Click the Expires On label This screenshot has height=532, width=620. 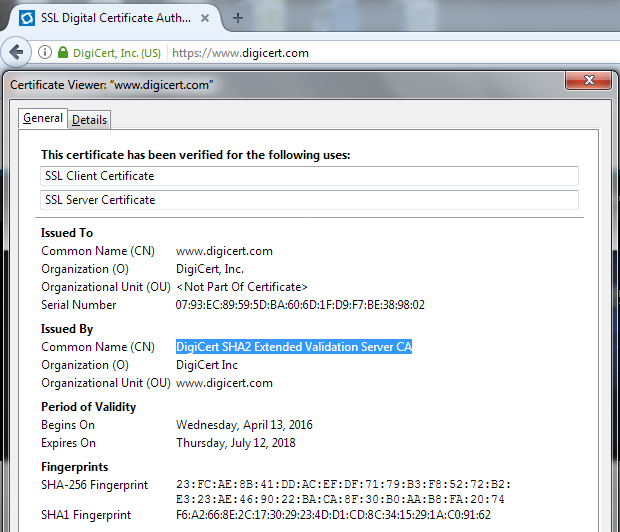68,443
